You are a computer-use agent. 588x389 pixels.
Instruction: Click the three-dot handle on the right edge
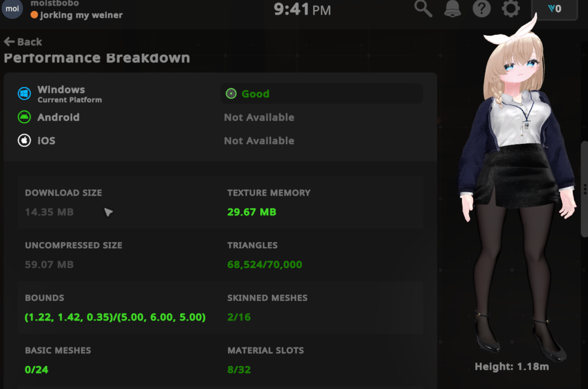click(585, 189)
